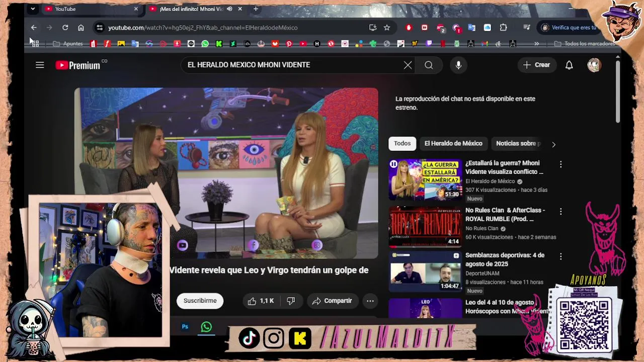This screenshot has height=362, width=644.
Task: Expand hidden bookmarks chevron
Action: coord(536,44)
